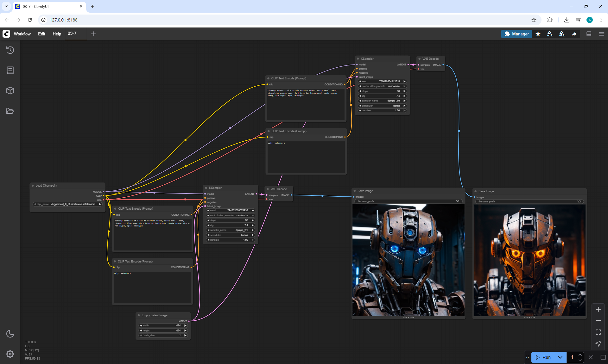Click the fit view icon
Screen dimensions: 608x364
(x=598, y=332)
